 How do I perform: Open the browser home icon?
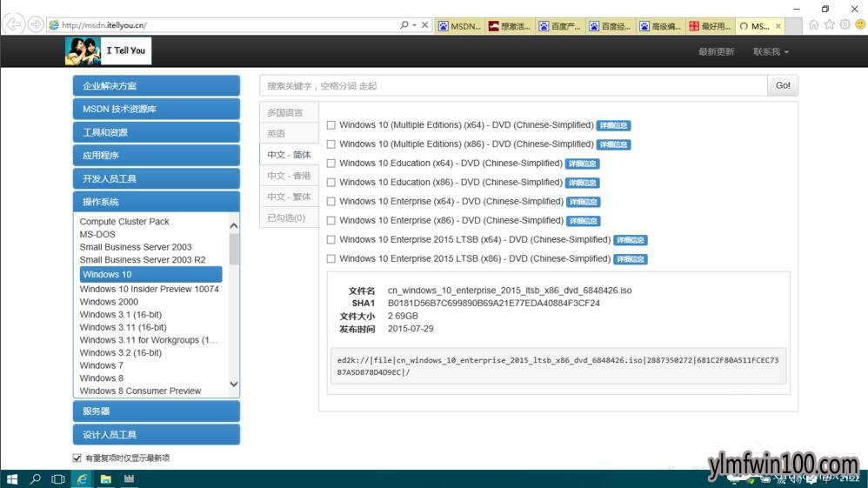[813, 25]
